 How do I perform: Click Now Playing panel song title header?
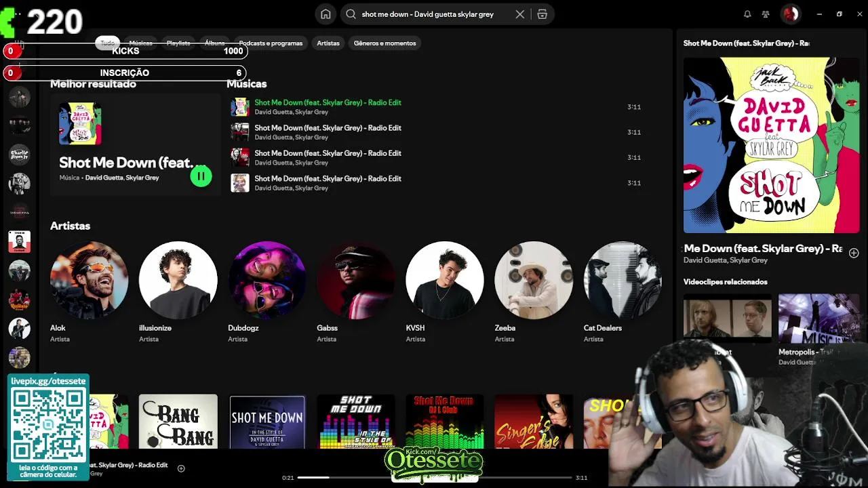[746, 43]
